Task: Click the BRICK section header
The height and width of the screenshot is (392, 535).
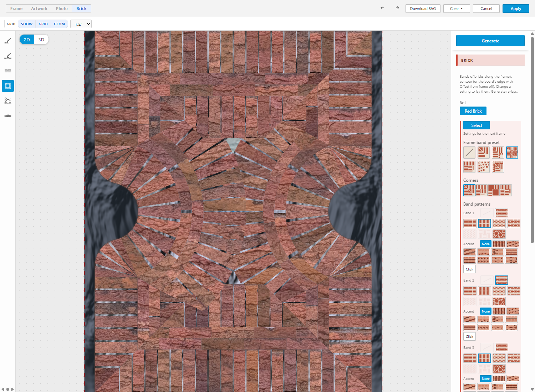Action: click(x=490, y=60)
